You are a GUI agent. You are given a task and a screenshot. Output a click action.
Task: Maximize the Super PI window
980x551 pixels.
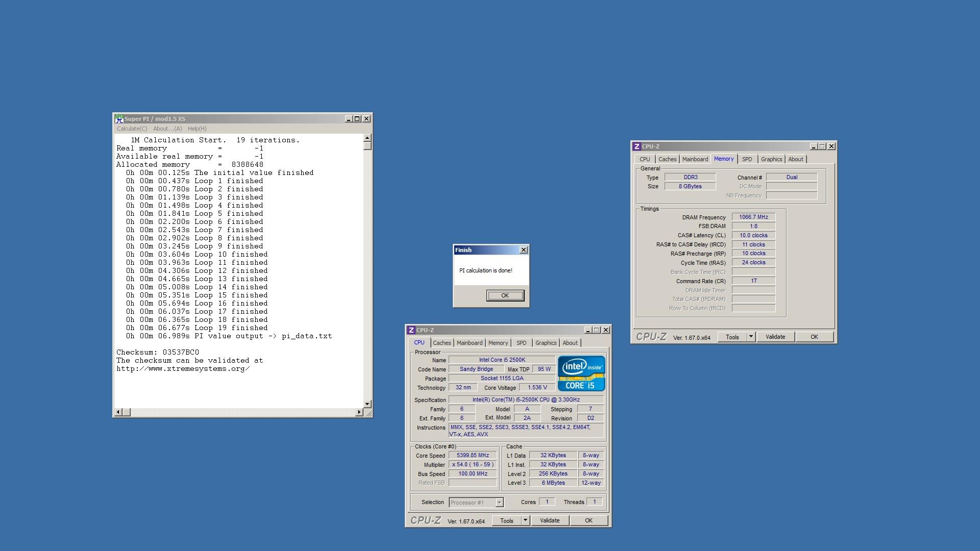pos(357,119)
